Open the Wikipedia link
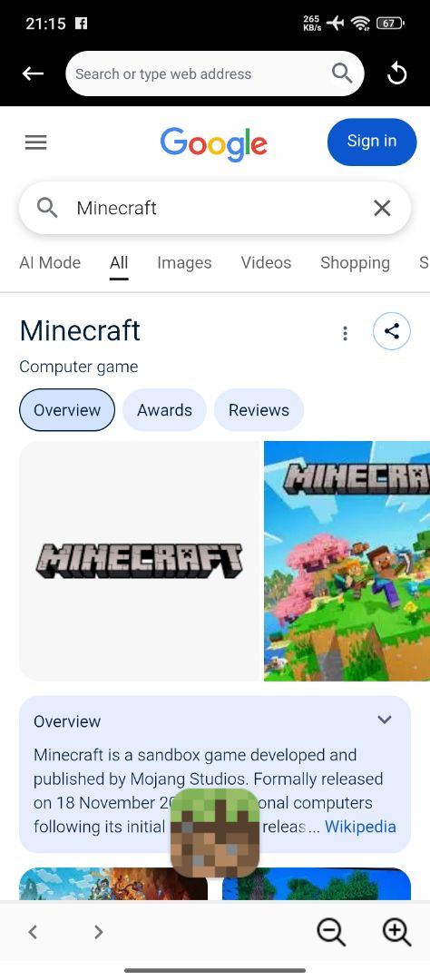Image resolution: width=430 pixels, height=980 pixels. coord(360,827)
